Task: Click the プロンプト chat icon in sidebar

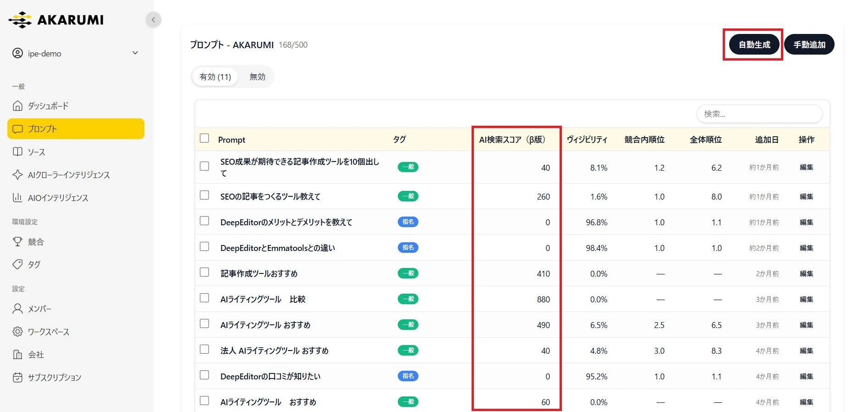Action: [x=17, y=129]
